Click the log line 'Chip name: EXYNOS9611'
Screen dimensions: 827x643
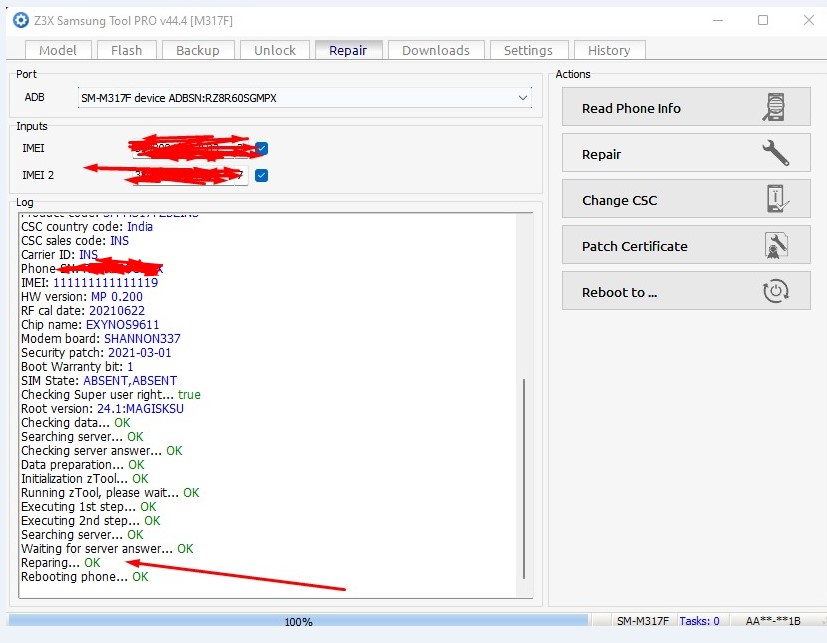pos(90,324)
